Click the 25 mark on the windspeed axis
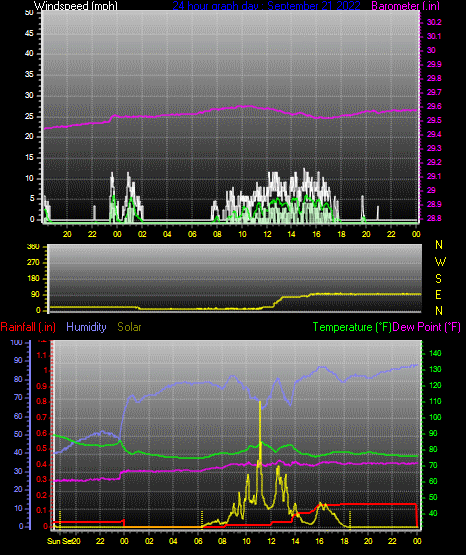 tap(29, 116)
